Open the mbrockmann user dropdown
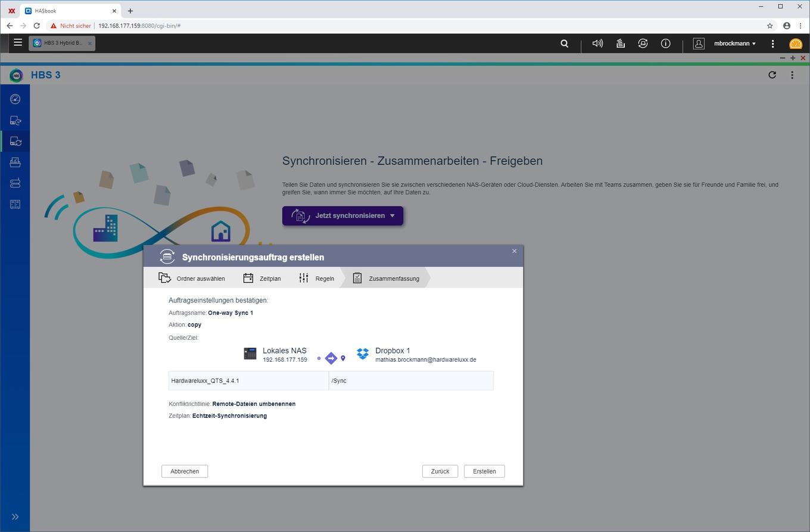Viewport: 810px width, 532px height. (x=735, y=43)
